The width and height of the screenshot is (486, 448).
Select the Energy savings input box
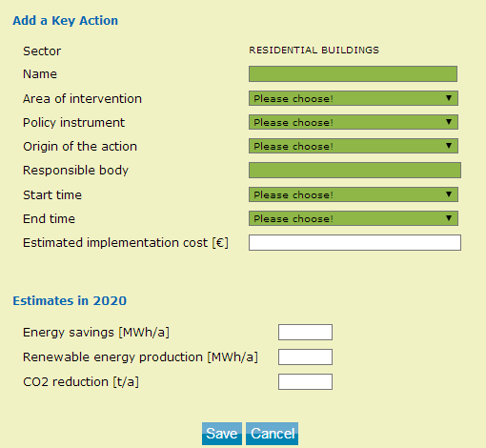pos(305,333)
